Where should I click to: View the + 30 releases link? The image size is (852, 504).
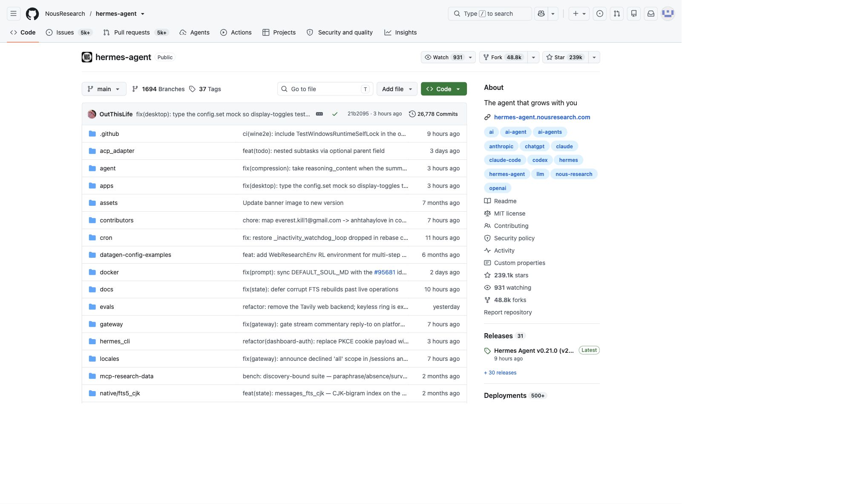[x=500, y=373]
